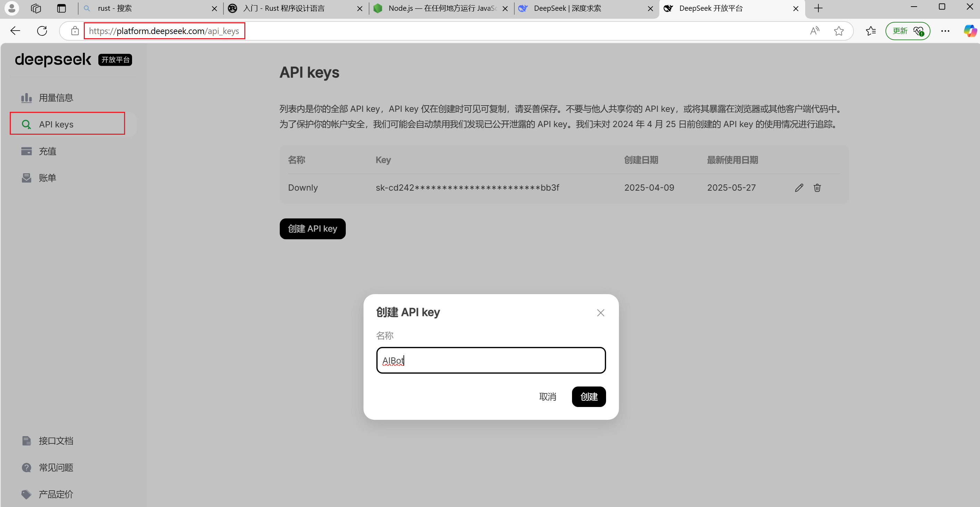Open browser settings and more menu
The width and height of the screenshot is (980, 507).
(945, 31)
